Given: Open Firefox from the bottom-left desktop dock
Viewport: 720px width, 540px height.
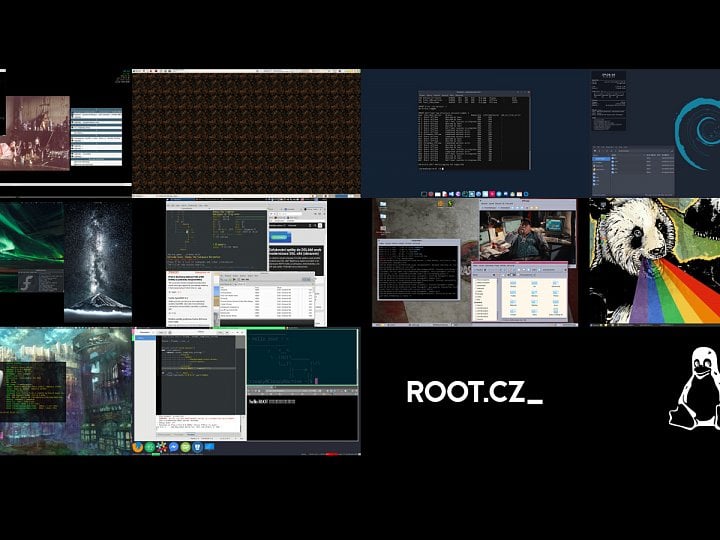Looking at the screenshot, I should point(138,447).
